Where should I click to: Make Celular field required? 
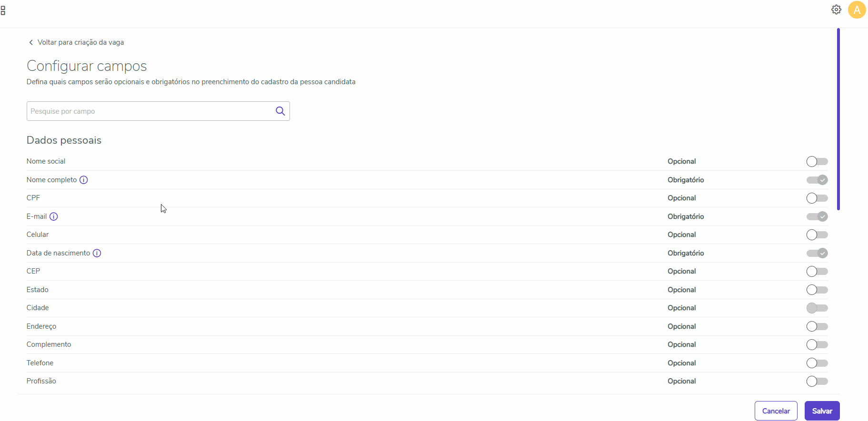point(817,235)
